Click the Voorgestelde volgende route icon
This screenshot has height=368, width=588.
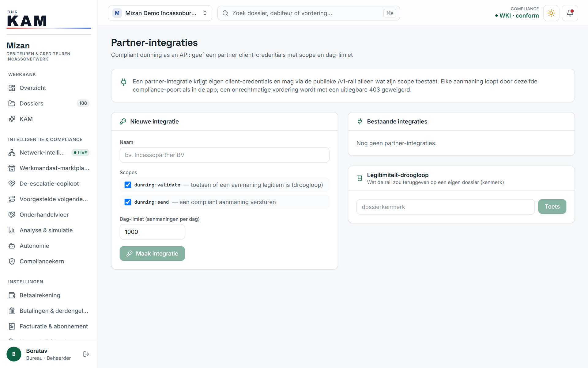coord(12,199)
